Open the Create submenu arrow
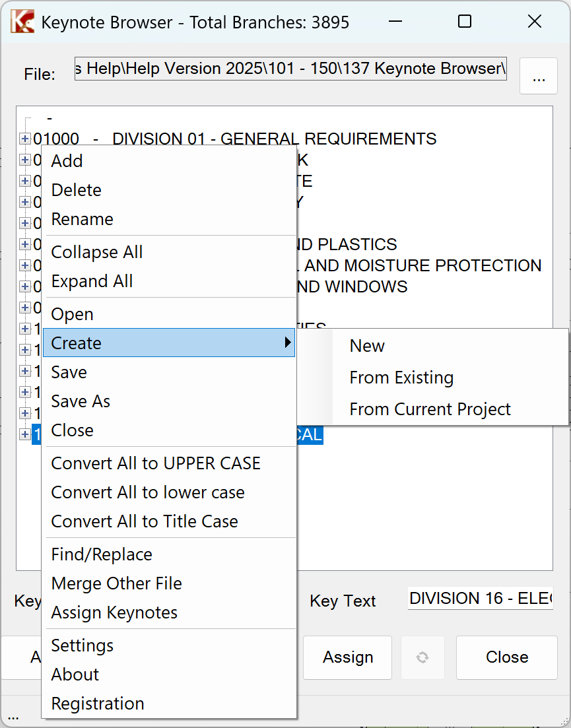Viewport: 571px width, 728px height. tap(287, 343)
